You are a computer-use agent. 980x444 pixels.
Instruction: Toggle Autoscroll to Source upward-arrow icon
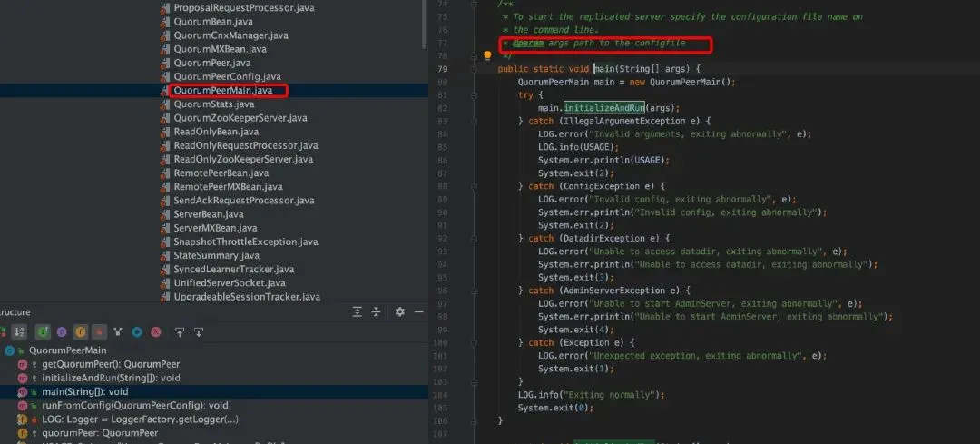[x=180, y=332]
